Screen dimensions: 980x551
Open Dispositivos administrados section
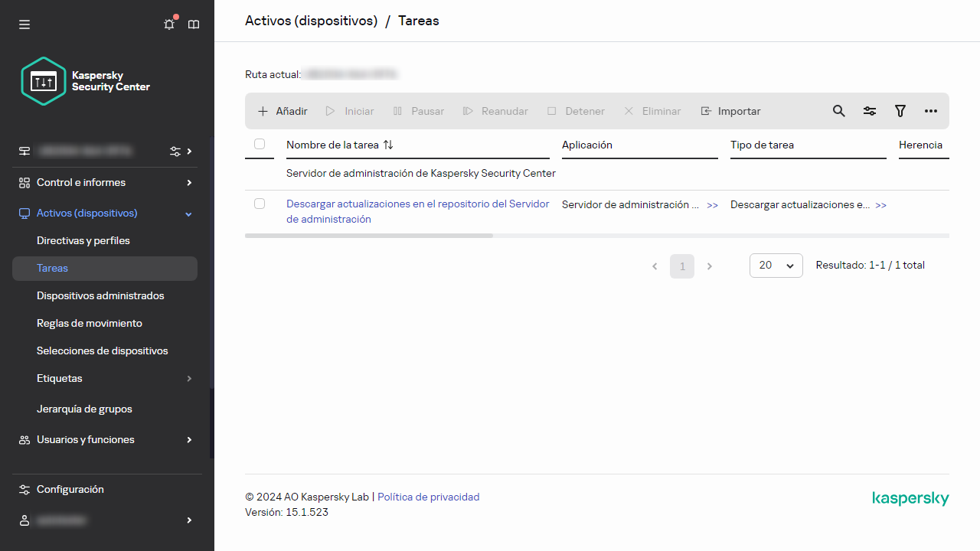100,296
